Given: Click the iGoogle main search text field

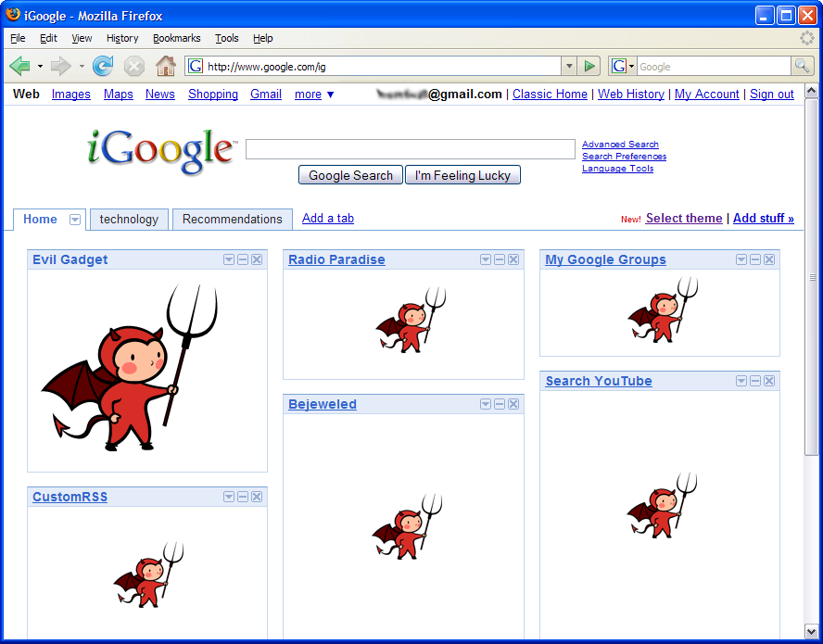Looking at the screenshot, I should click(x=410, y=149).
